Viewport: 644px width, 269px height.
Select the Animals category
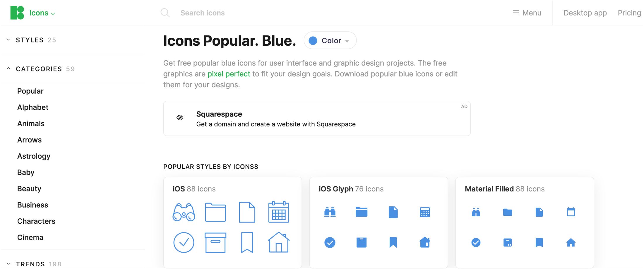tap(31, 124)
